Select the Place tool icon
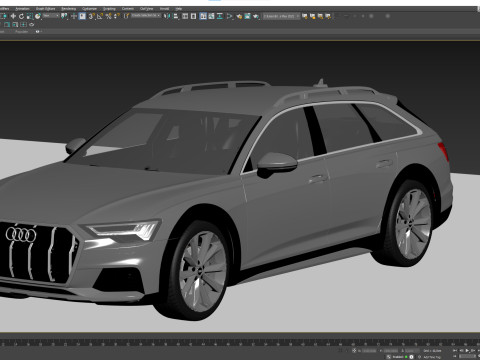 38,16
